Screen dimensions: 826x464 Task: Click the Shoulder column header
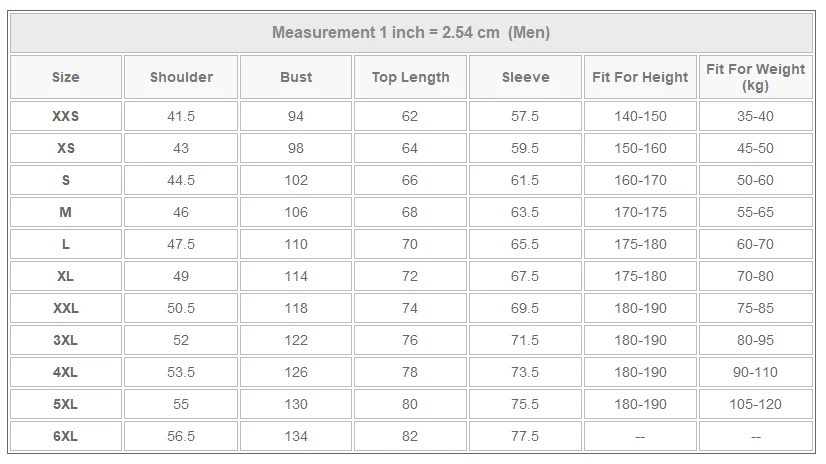[181, 77]
